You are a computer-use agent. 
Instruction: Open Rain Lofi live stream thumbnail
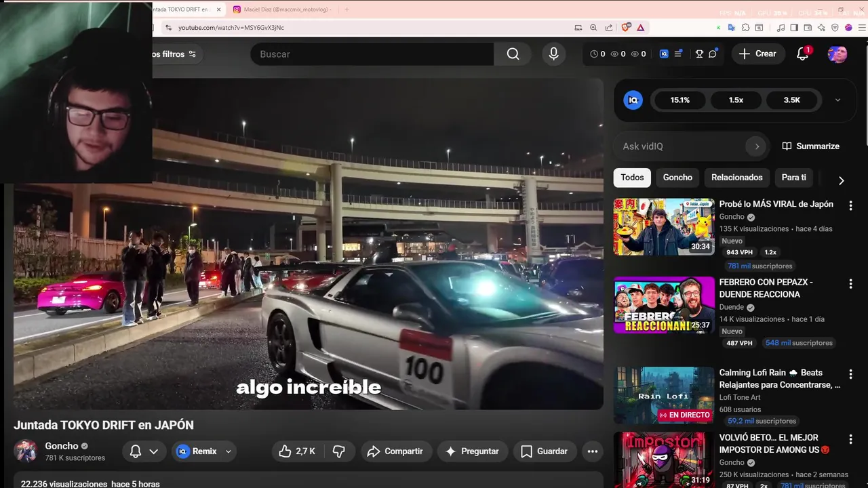pyautogui.click(x=664, y=396)
